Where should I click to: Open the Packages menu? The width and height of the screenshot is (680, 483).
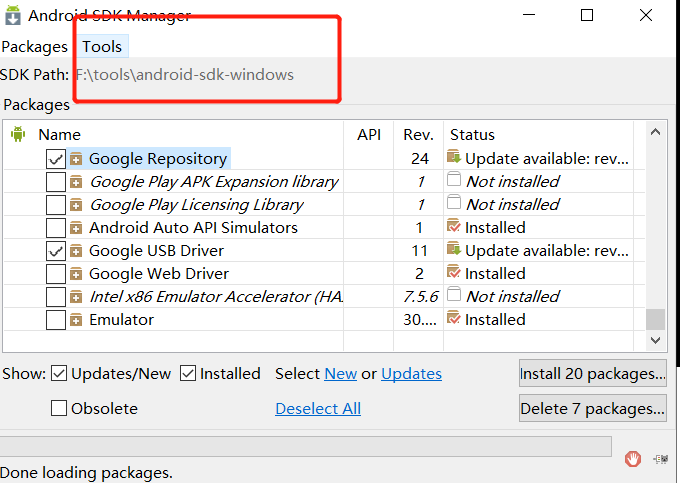click(35, 46)
